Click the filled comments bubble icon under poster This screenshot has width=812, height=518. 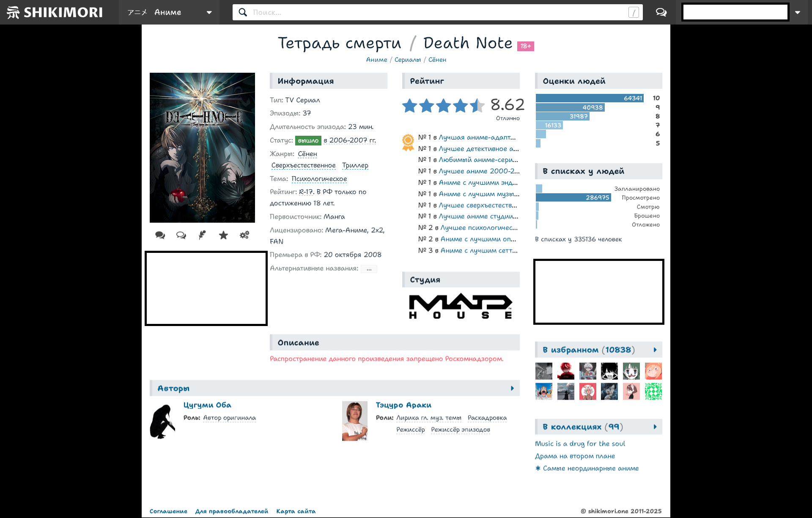coord(160,235)
